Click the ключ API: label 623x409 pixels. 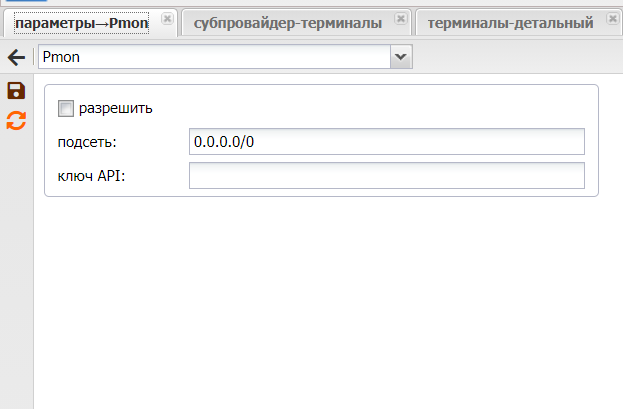coord(92,176)
